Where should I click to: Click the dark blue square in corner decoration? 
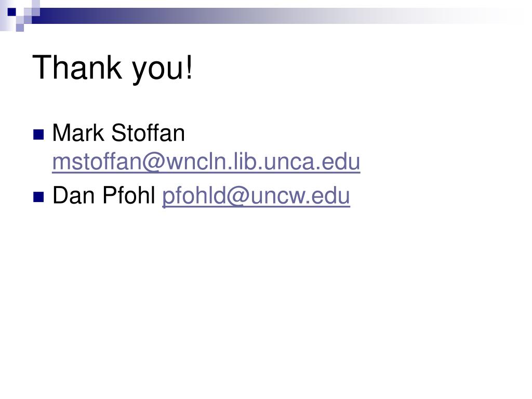point(11,12)
